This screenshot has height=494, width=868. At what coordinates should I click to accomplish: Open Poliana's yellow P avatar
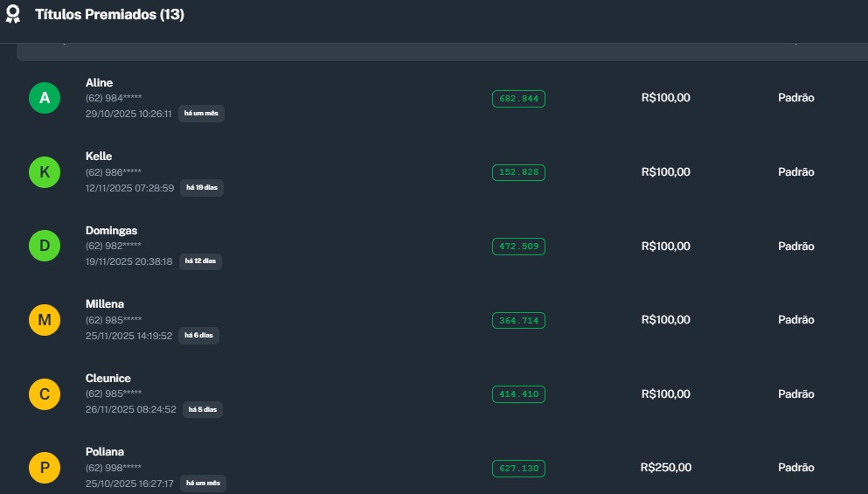(45, 469)
